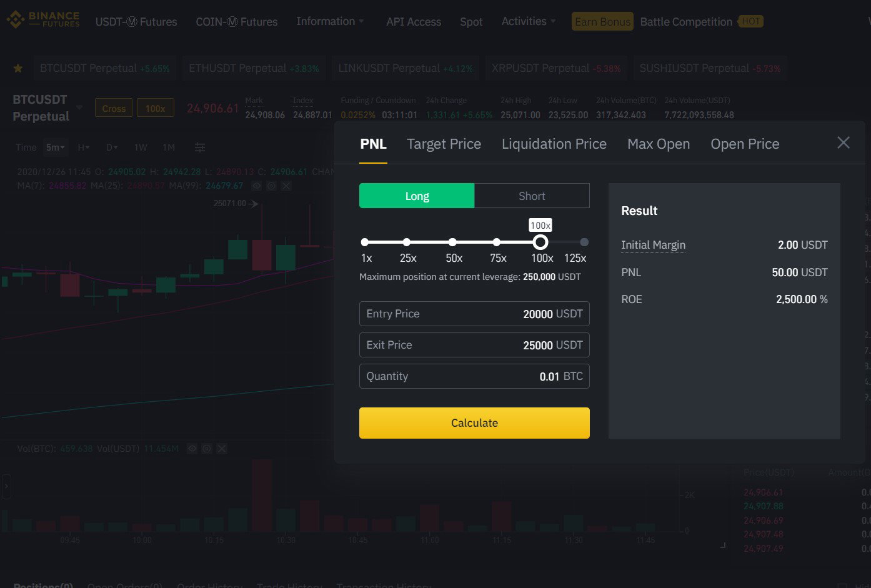Set leverage slider to 75x stop

click(497, 242)
